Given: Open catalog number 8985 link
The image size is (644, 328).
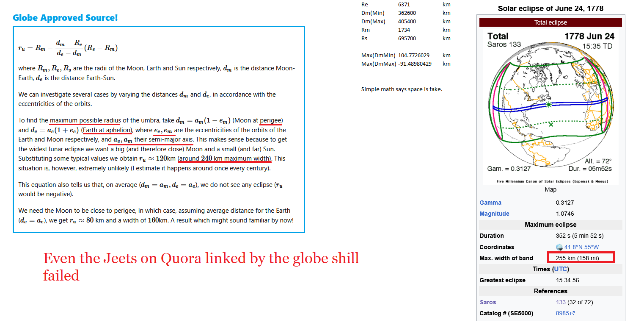Looking at the screenshot, I should pos(562,314).
